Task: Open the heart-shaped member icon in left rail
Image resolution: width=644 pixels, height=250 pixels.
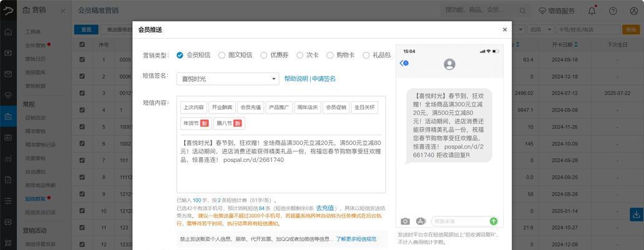Action: click(8, 95)
